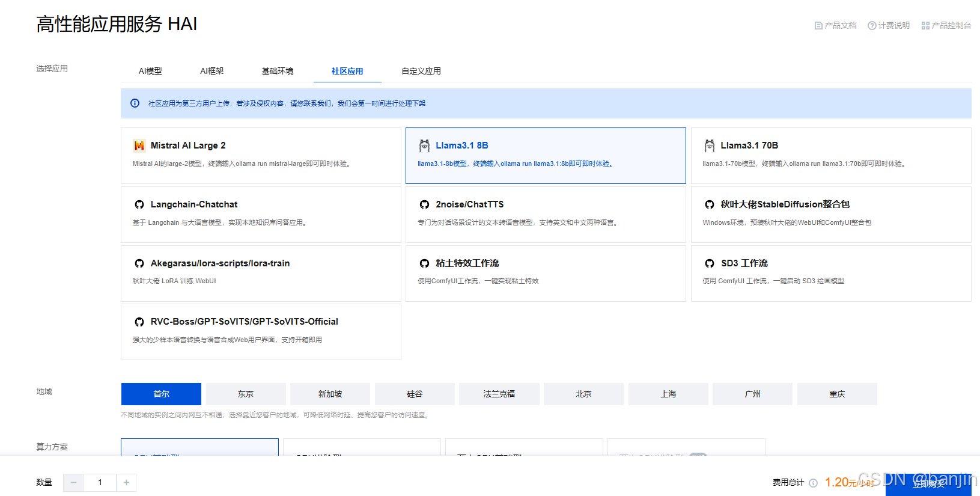Click the Llama3.1 70B llama icon
This screenshot has width=980, height=496.
[x=709, y=145]
